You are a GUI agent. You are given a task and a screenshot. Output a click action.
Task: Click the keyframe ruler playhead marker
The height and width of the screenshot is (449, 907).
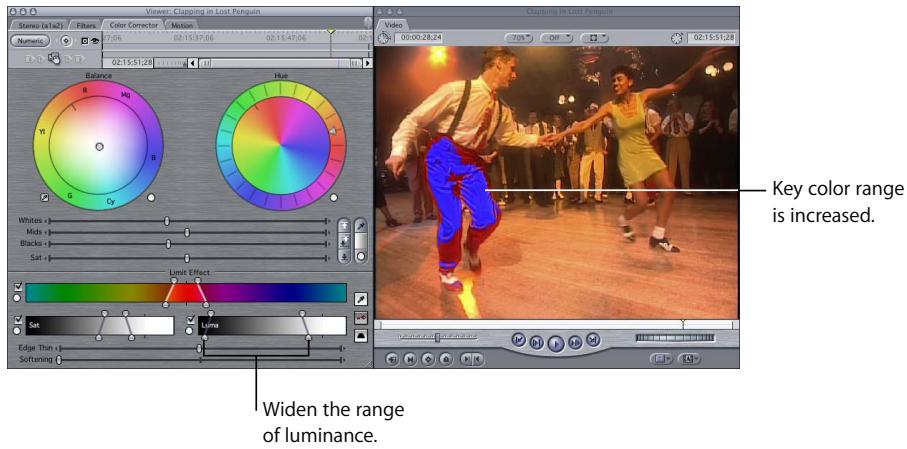[x=330, y=31]
